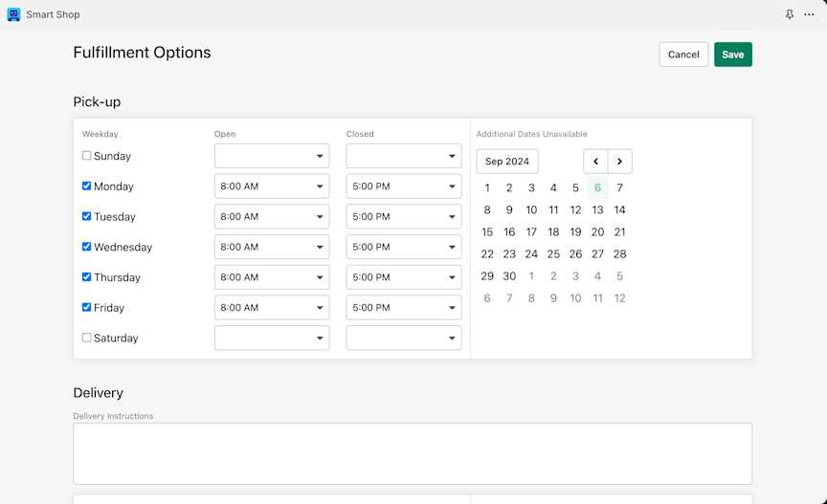Change Friday's 5:00 PM closed time
This screenshot has height=504, width=827.
tap(404, 307)
